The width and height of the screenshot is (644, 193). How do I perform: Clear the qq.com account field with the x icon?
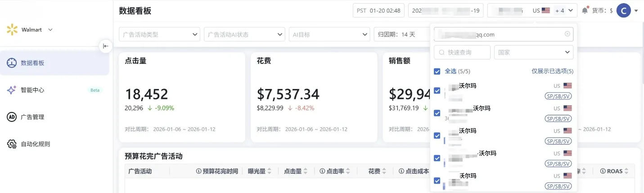point(567,34)
